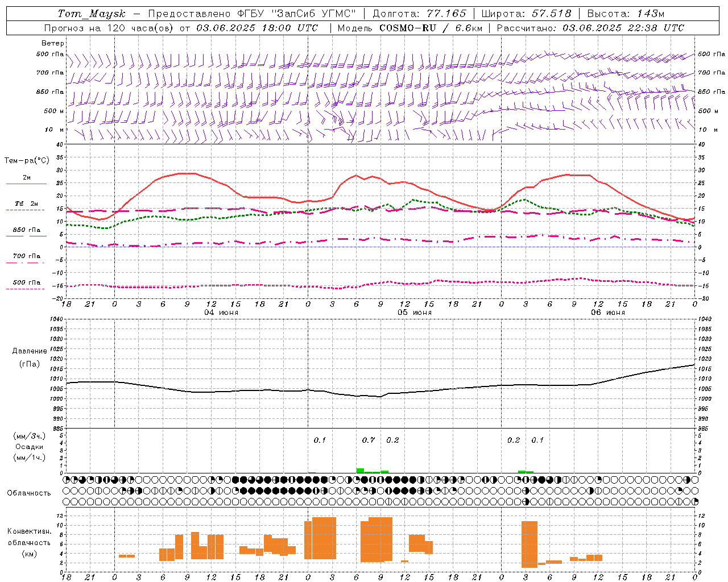Click the Осадки precipitation label

click(30, 447)
